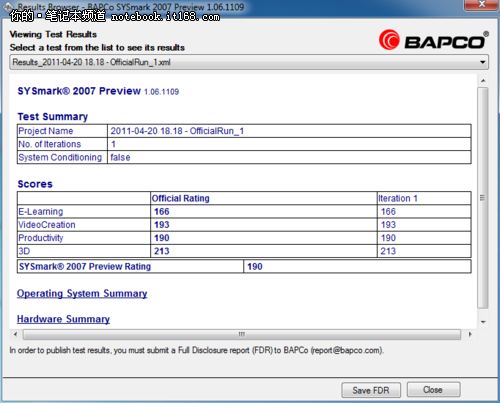
Task: Click the vertical scrollbar thumb
Action: (x=482, y=198)
